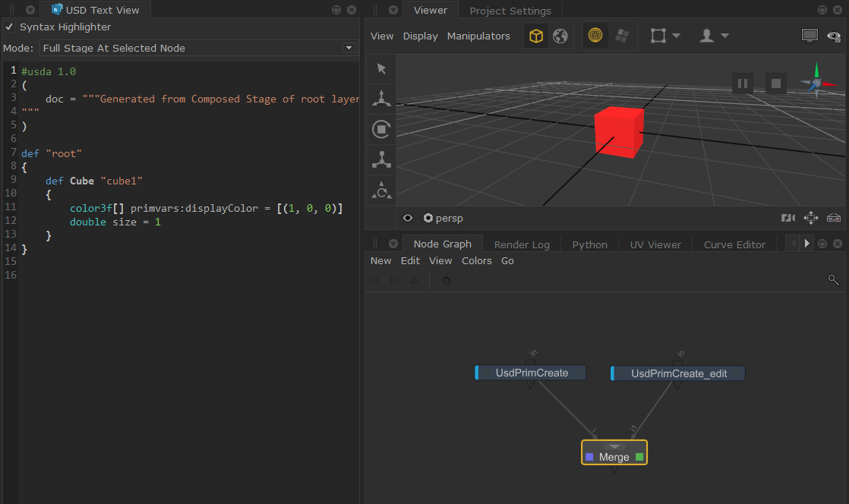Click the persp camera label
This screenshot has width=849, height=504.
pyautogui.click(x=449, y=218)
